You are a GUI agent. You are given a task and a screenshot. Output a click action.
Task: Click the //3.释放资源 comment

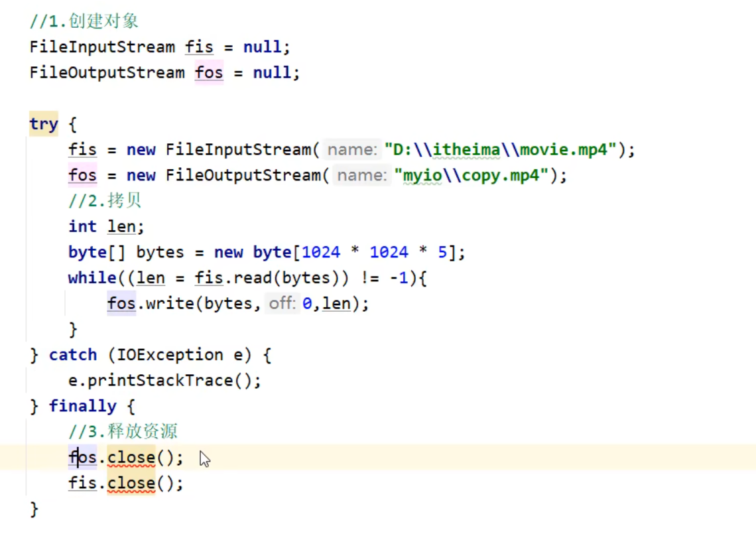(123, 432)
